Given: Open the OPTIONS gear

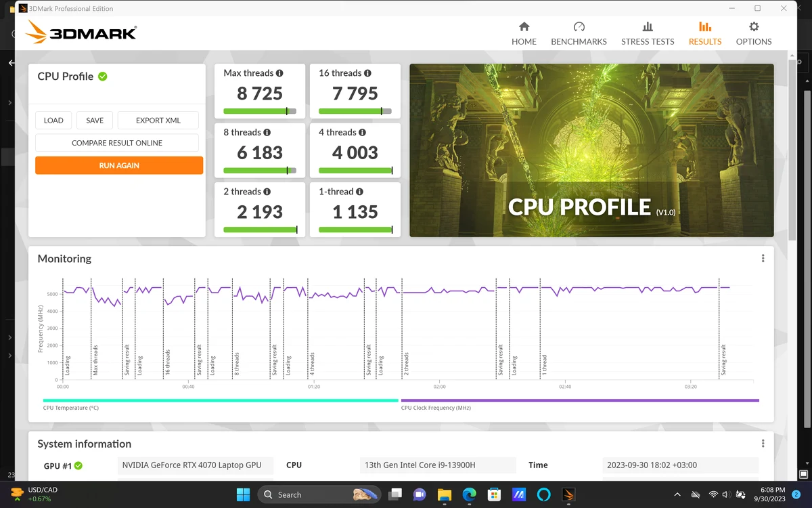Looking at the screenshot, I should (x=754, y=34).
